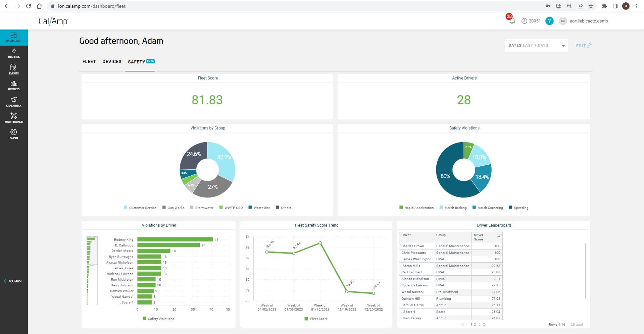Toggle Harsh Braking legend item
644x334 pixels.
coord(453,208)
